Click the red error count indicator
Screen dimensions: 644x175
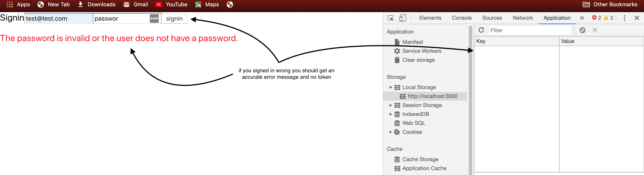click(x=597, y=18)
